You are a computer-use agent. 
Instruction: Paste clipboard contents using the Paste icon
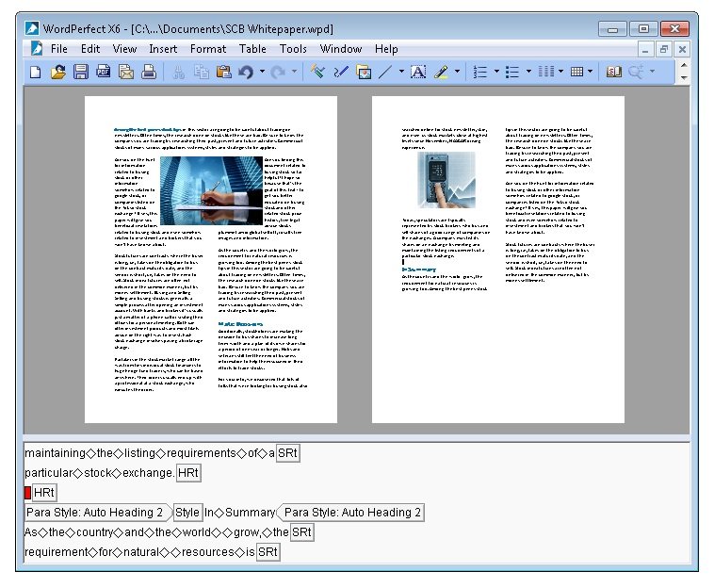pyautogui.click(x=223, y=72)
